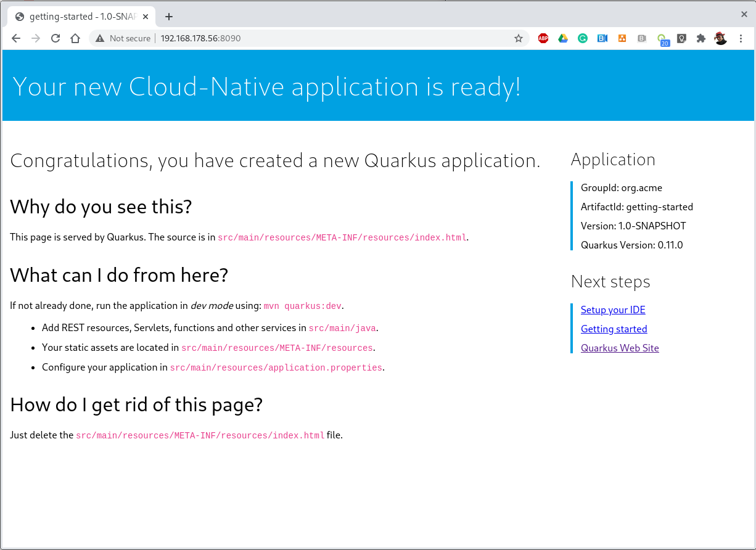Click 'How do I get rid of this page?' heading
756x550 pixels.
pyautogui.click(x=136, y=405)
